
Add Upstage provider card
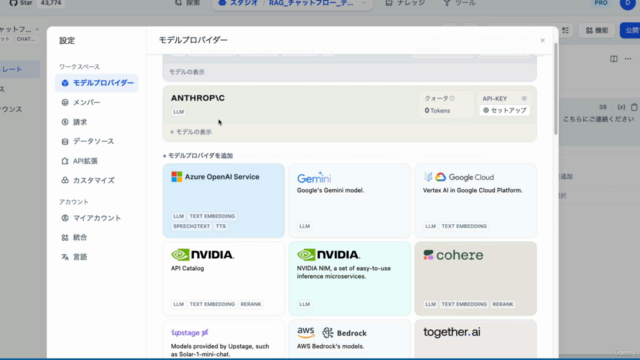pyautogui.click(x=224, y=339)
